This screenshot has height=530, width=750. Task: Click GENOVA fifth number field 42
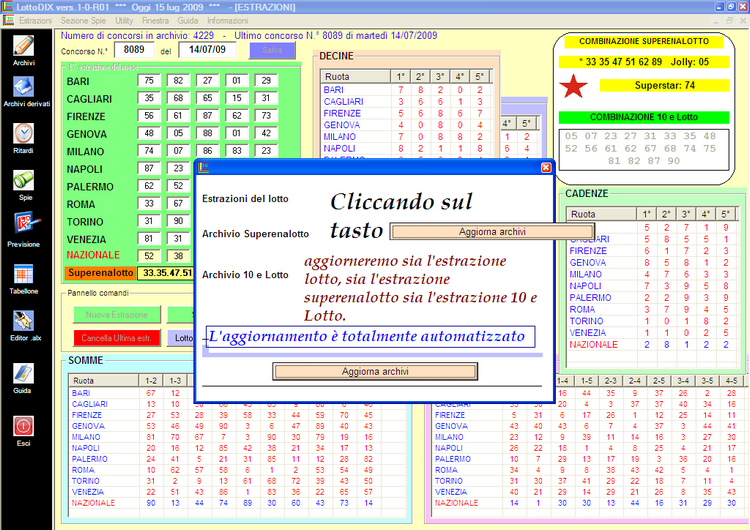pyautogui.click(x=266, y=133)
